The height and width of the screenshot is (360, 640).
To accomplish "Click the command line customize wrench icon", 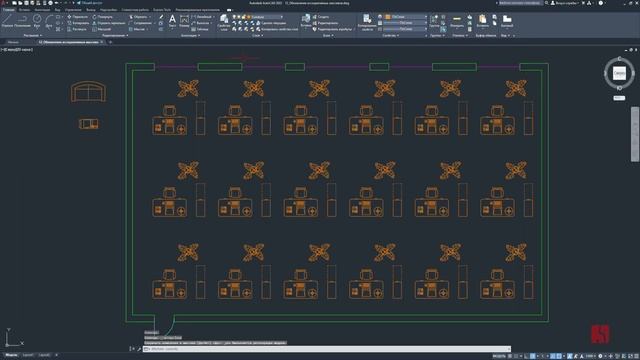I will point(139,349).
